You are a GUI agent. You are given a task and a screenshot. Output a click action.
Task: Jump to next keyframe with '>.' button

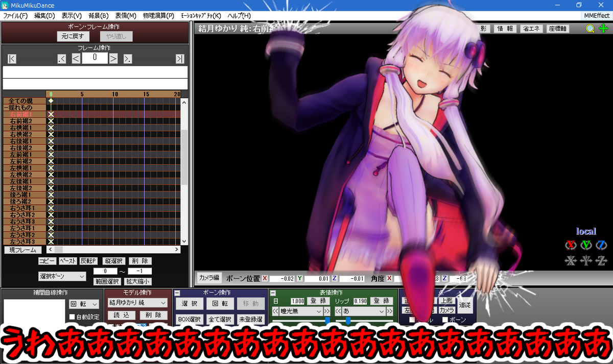click(x=128, y=59)
